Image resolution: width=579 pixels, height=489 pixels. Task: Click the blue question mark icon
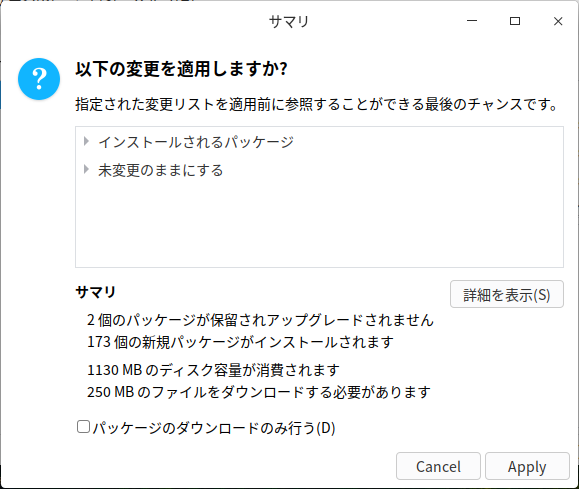39,79
